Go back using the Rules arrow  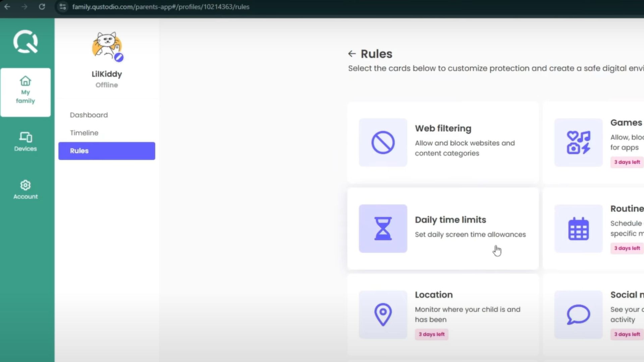(352, 54)
